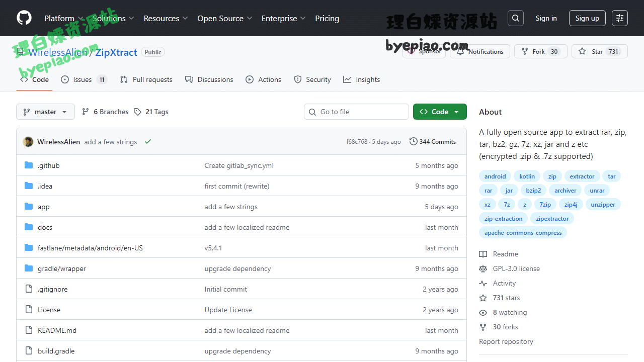Open the command palette icon near Sign up
Image resolution: width=644 pixels, height=362 pixels.
(x=619, y=18)
